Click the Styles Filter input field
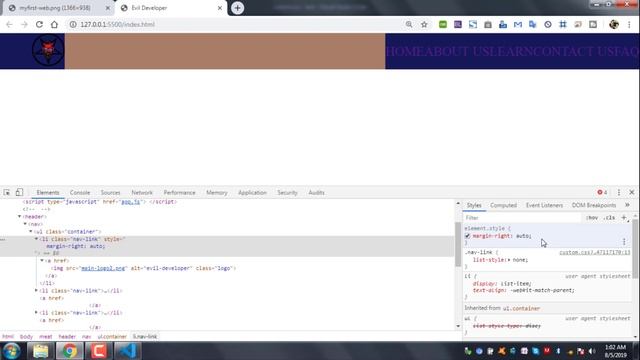 pyautogui.click(x=522, y=218)
